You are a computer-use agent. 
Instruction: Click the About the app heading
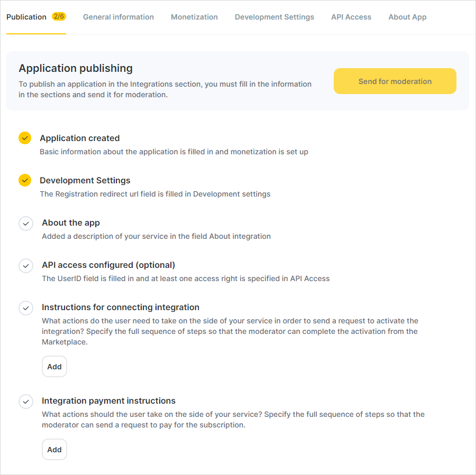pos(71,222)
